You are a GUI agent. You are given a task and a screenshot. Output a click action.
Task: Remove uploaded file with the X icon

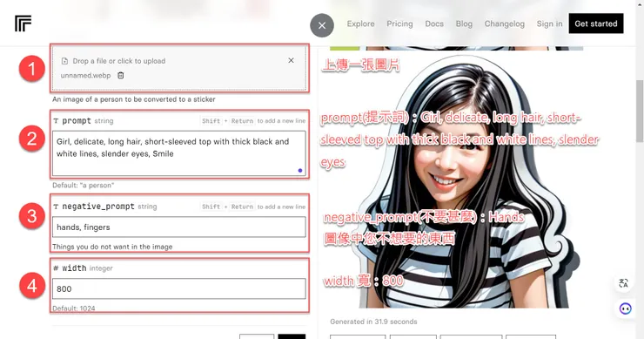[x=291, y=60]
